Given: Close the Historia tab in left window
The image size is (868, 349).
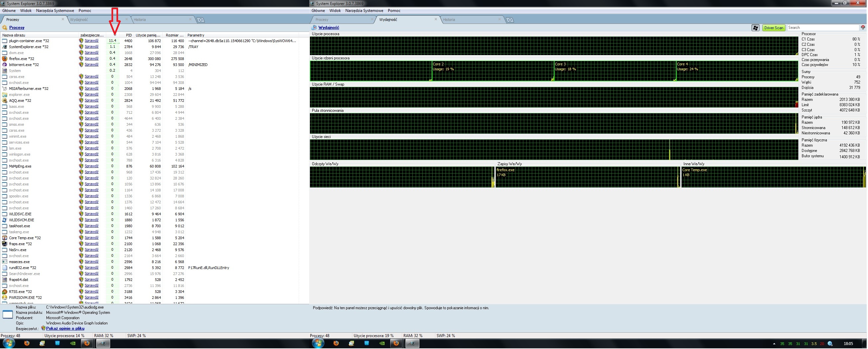Looking at the screenshot, I should click(x=190, y=19).
